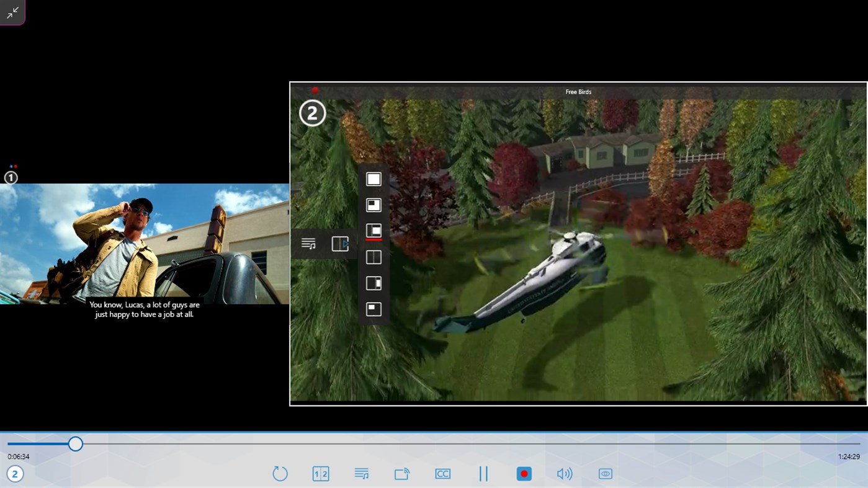Select the equal split layout option
This screenshot has width=868, height=488.
click(374, 256)
